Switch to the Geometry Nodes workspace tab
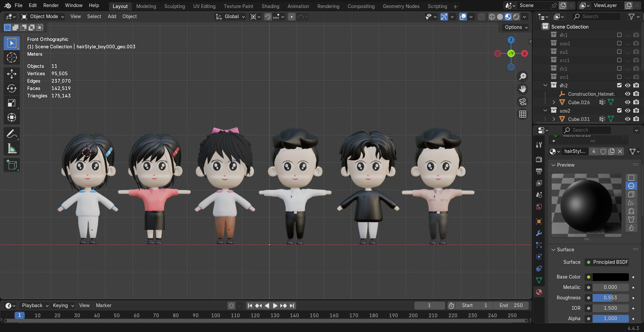Screen dimensions: 644x332 coord(401,6)
